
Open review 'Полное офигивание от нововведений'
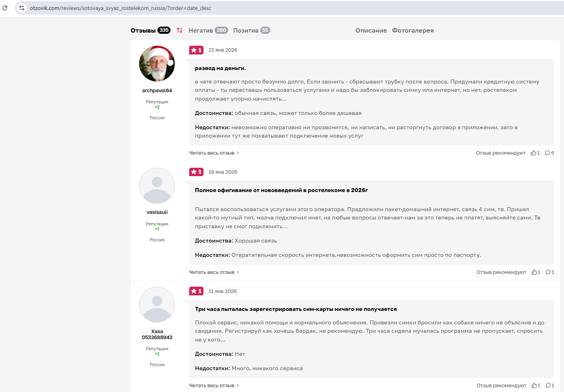(x=281, y=190)
